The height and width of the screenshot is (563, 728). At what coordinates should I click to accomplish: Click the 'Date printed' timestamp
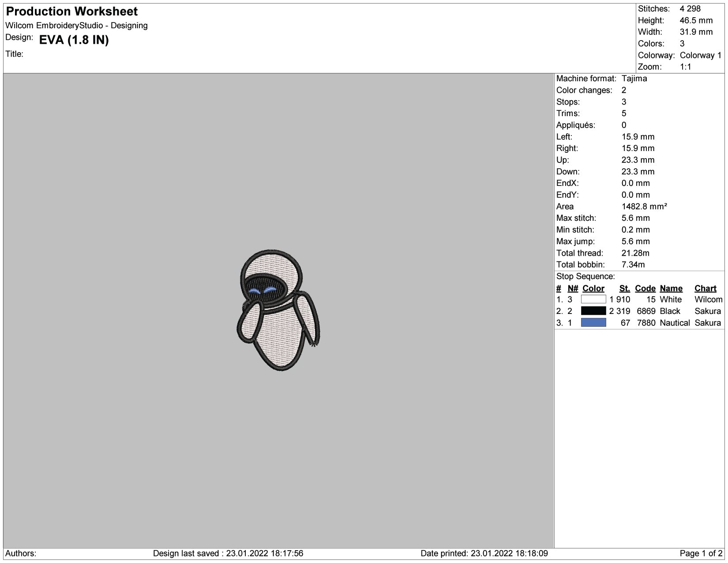[484, 553]
